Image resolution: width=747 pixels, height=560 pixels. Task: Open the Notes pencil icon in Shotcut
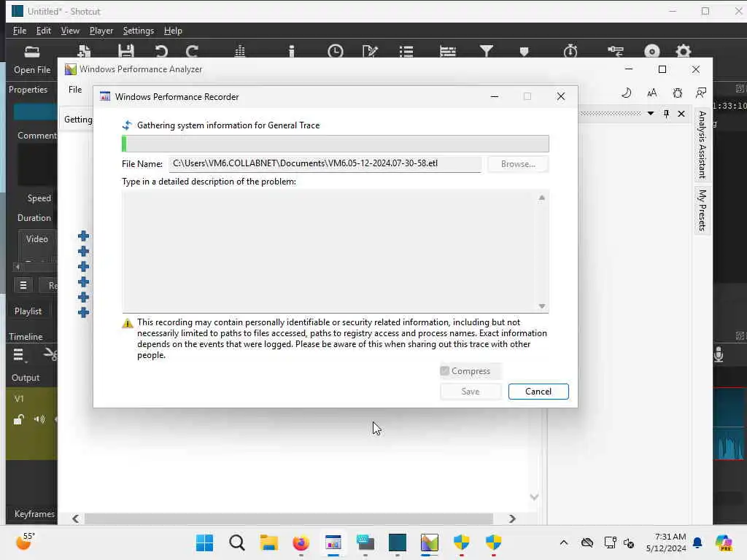coord(370,51)
